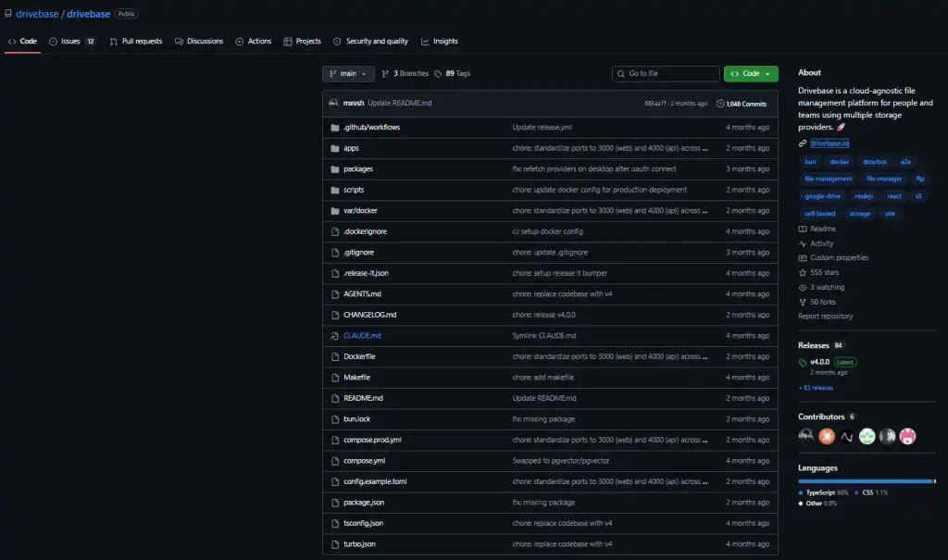Click the file icon next to bun.lock
The height and width of the screenshot is (560, 948).
(x=335, y=419)
